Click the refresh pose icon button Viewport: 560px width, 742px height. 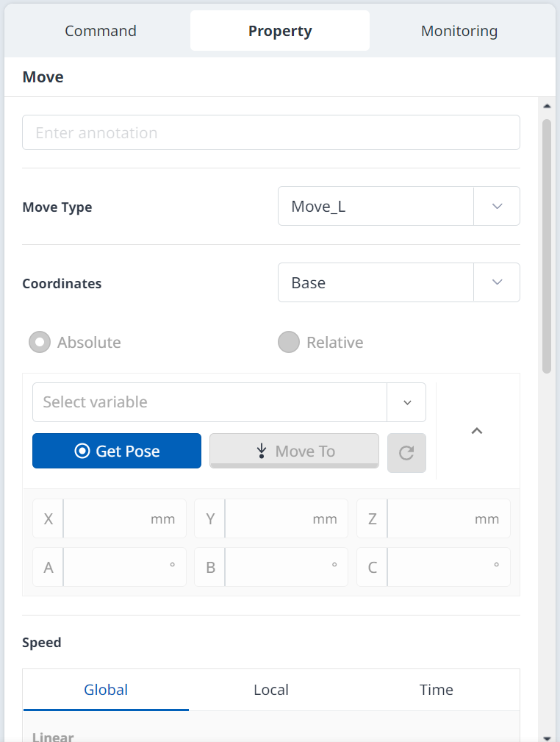tap(406, 453)
